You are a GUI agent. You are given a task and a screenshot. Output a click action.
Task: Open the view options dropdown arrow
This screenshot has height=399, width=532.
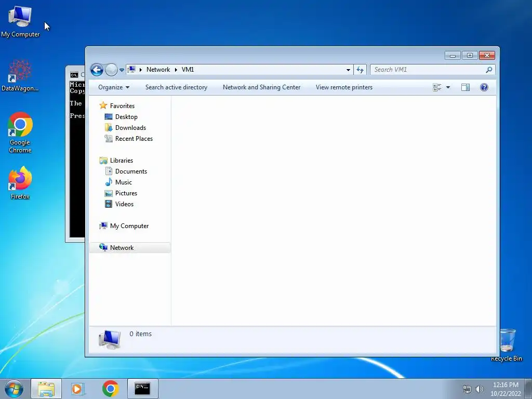pos(448,87)
